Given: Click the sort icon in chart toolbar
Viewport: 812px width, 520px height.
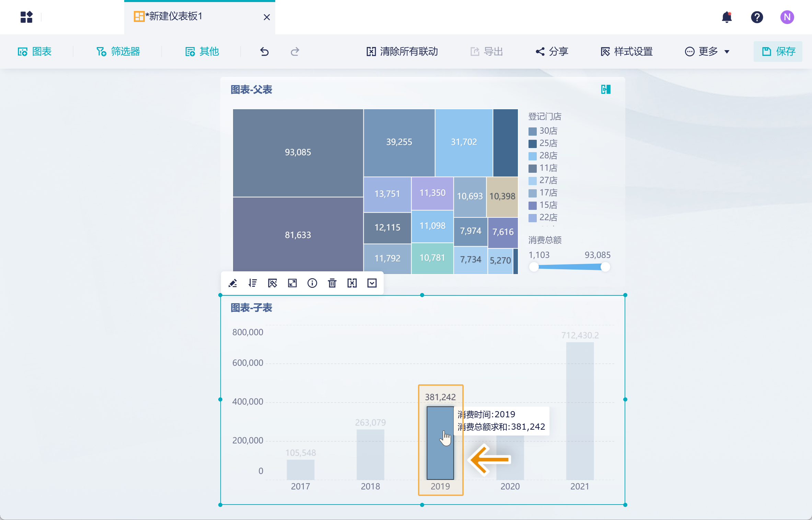Looking at the screenshot, I should [x=253, y=283].
